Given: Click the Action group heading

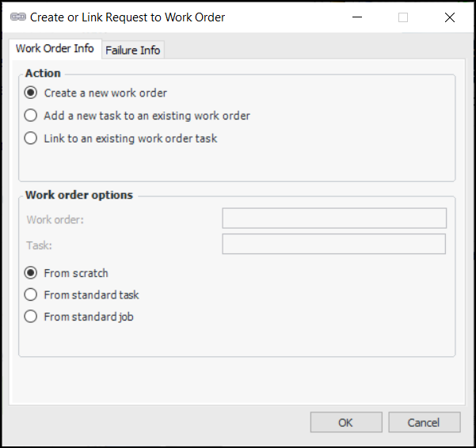Looking at the screenshot, I should 43,73.
